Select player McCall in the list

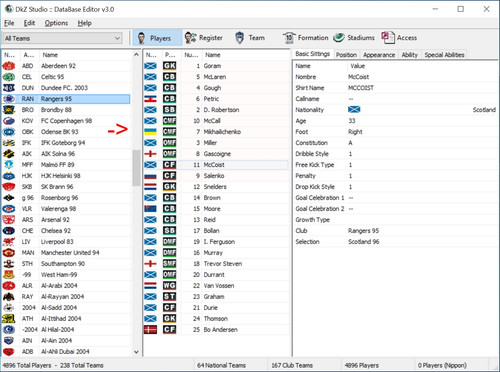[x=216, y=121]
